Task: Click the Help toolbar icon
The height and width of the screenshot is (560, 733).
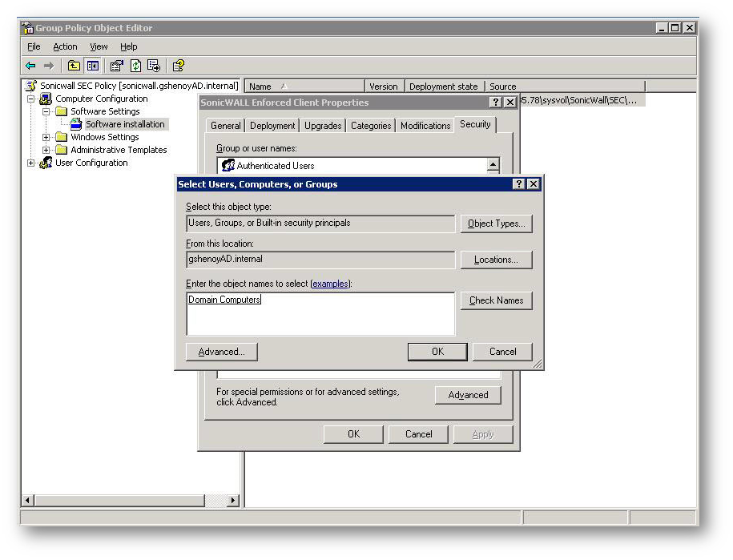Action: click(179, 66)
